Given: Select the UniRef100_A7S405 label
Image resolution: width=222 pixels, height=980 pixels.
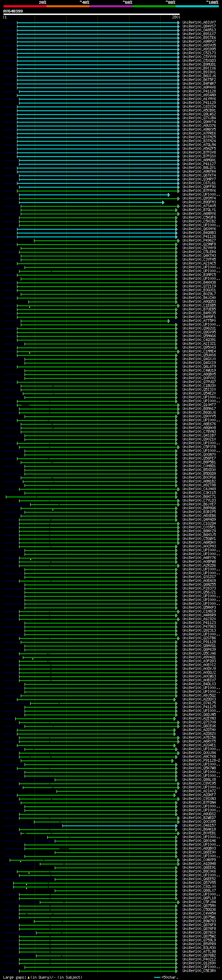Looking at the screenshot, I should click(199, 206).
